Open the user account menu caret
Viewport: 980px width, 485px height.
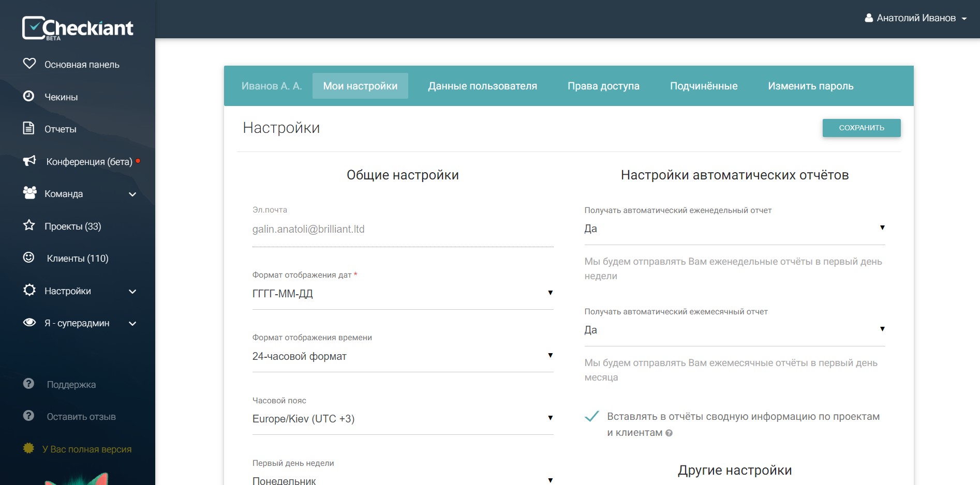tap(964, 19)
